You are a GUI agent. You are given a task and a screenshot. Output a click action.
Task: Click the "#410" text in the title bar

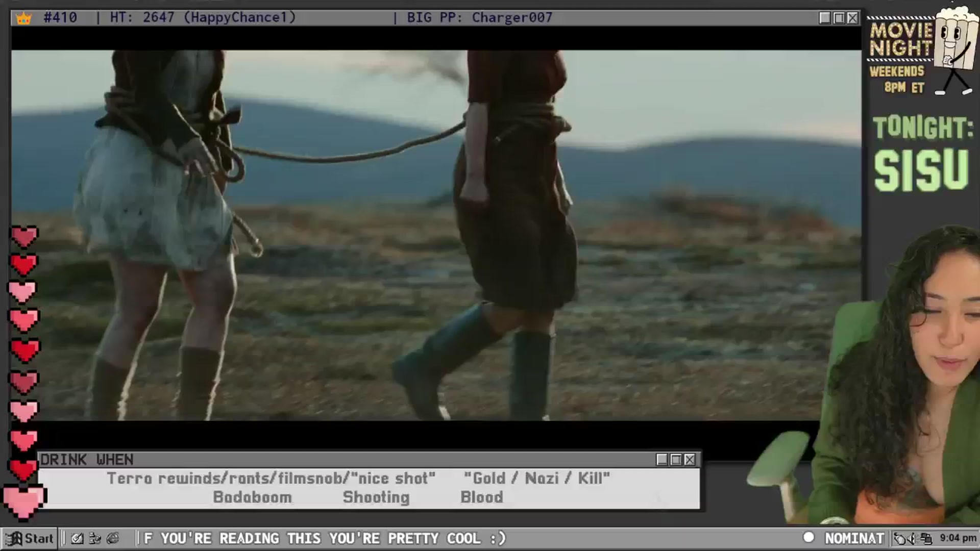[60, 18]
